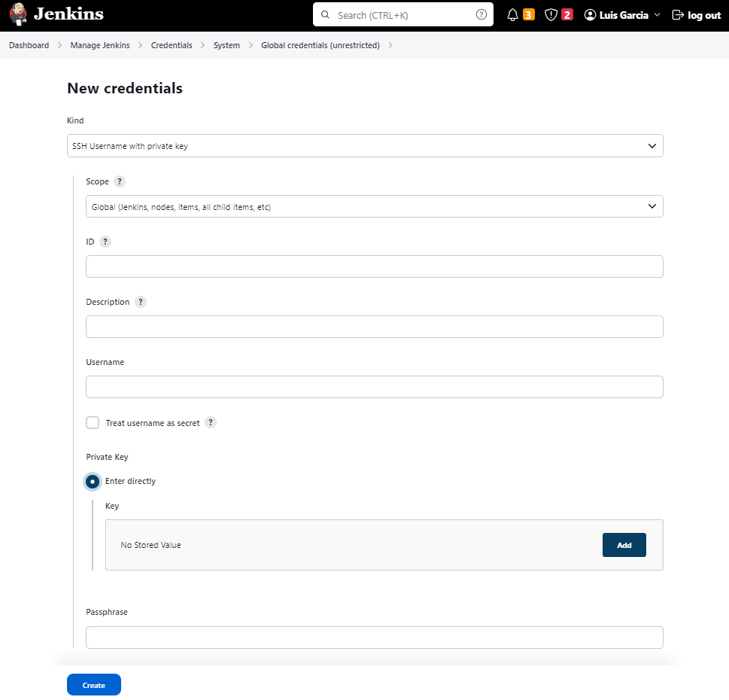Navigate to Credentials breadcrumb
The image size is (729, 700).
(x=172, y=45)
